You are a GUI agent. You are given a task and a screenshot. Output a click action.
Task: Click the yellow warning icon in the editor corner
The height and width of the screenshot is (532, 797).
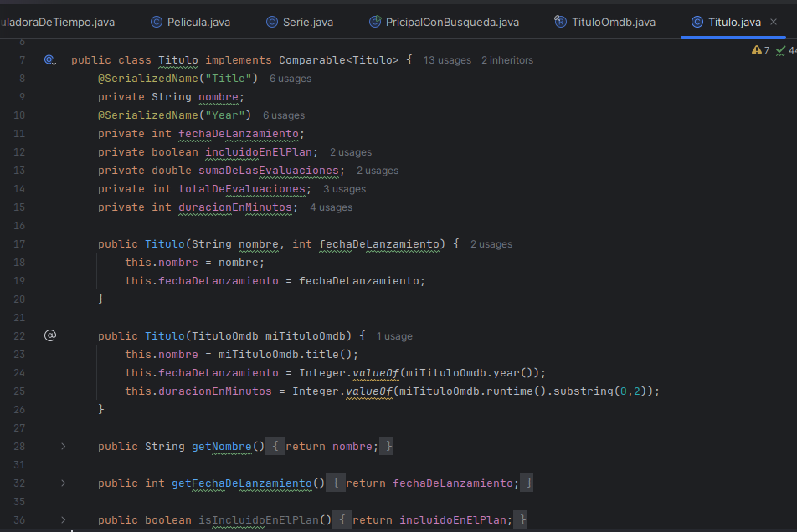click(x=757, y=49)
